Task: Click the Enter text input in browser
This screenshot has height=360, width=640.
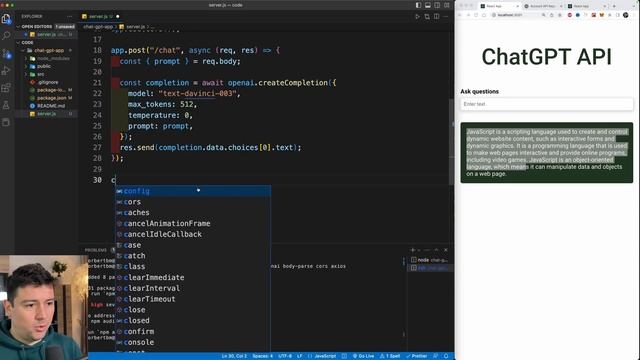Action: tap(547, 104)
